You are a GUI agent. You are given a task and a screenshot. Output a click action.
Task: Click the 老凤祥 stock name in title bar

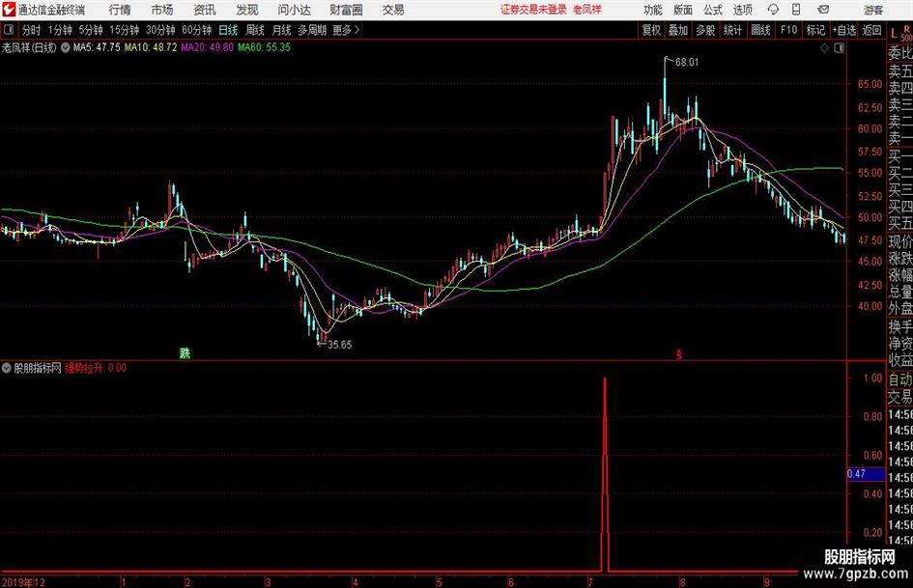587,10
